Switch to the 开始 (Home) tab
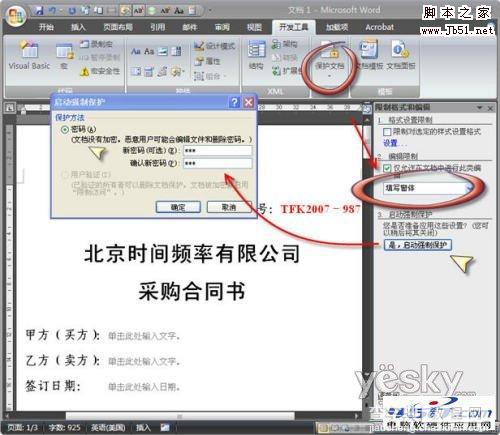The image size is (500, 435). click(46, 27)
